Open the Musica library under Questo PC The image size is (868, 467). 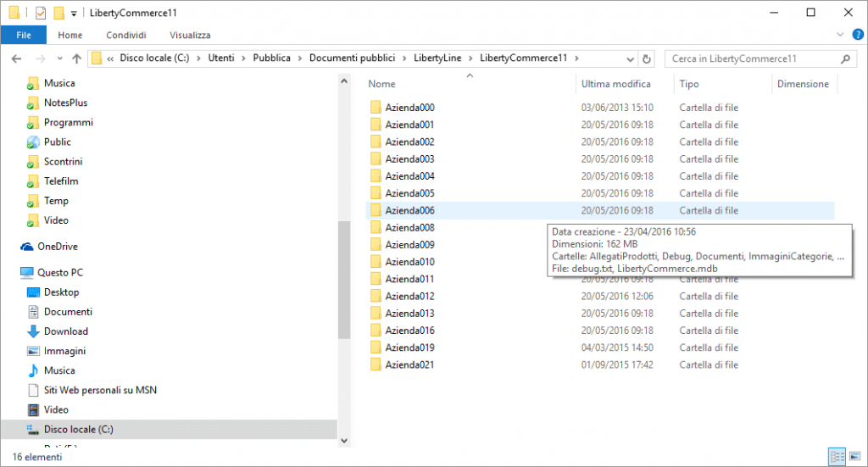[x=59, y=370]
